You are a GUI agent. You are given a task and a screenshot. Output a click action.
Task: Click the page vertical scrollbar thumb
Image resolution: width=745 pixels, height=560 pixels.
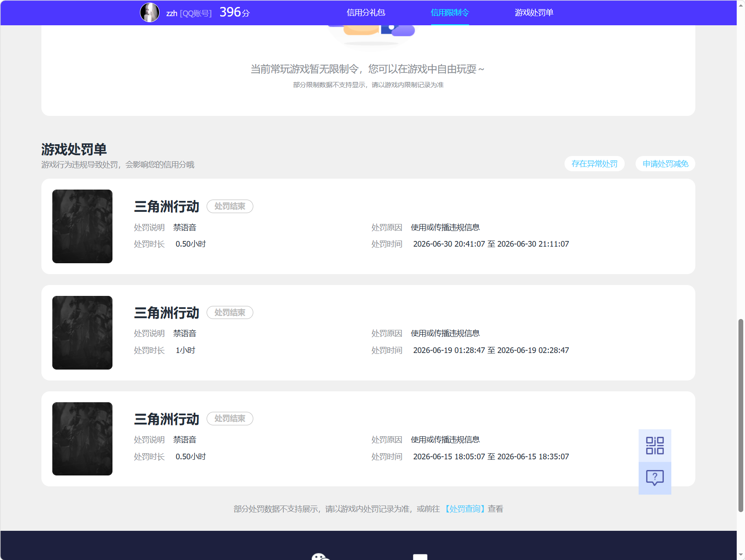coord(741,415)
